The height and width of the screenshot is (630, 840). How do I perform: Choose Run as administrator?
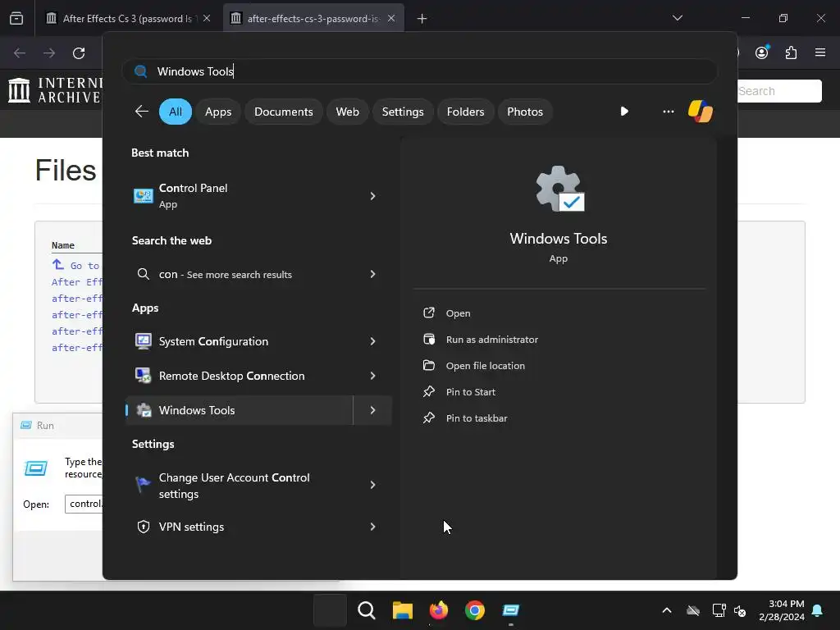point(492,340)
